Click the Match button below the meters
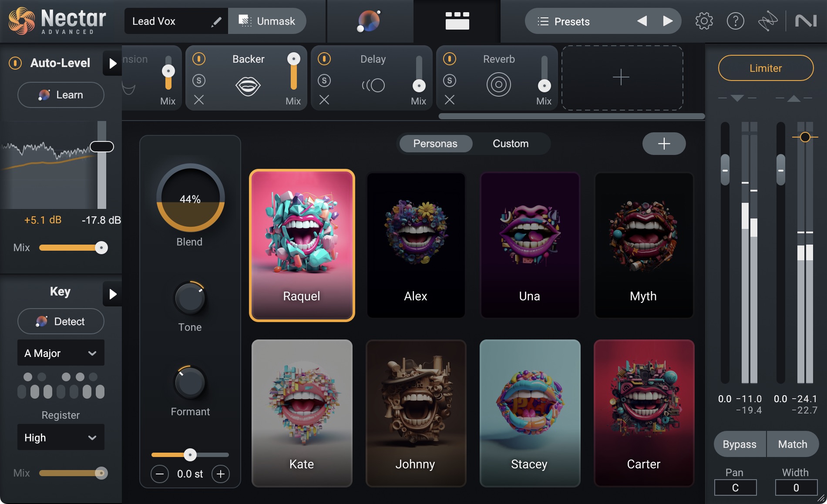827x504 pixels. click(x=793, y=444)
